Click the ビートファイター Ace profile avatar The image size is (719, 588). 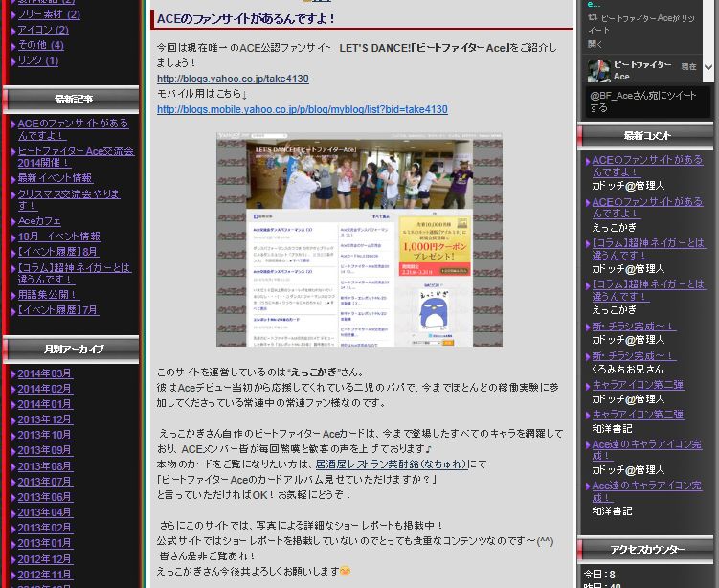(599, 71)
